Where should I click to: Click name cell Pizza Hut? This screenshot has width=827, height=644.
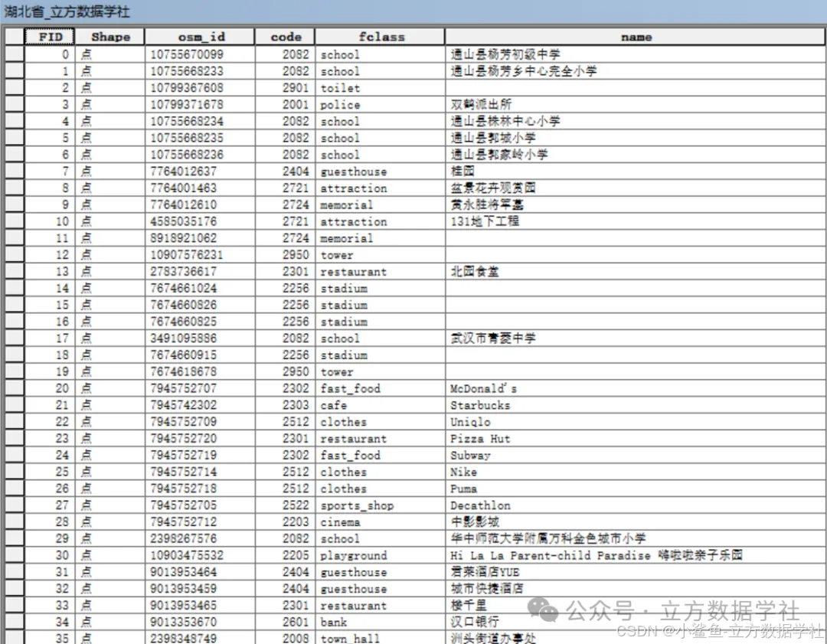[635, 438]
